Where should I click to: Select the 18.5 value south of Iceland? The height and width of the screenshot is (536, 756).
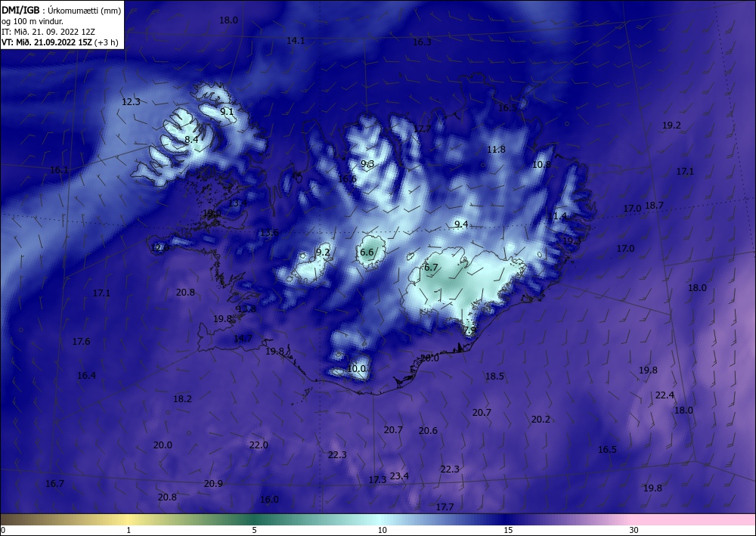pyautogui.click(x=494, y=376)
